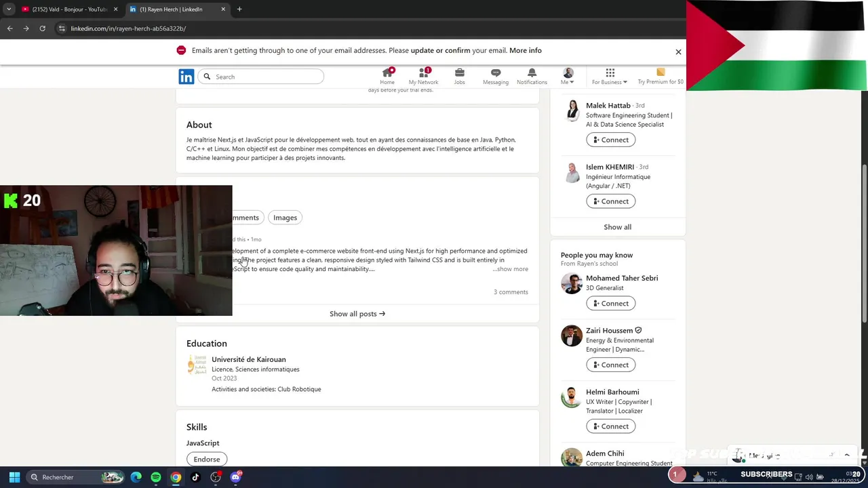Open the Université de Kairouan name link
The width and height of the screenshot is (868, 488).
coord(249,359)
